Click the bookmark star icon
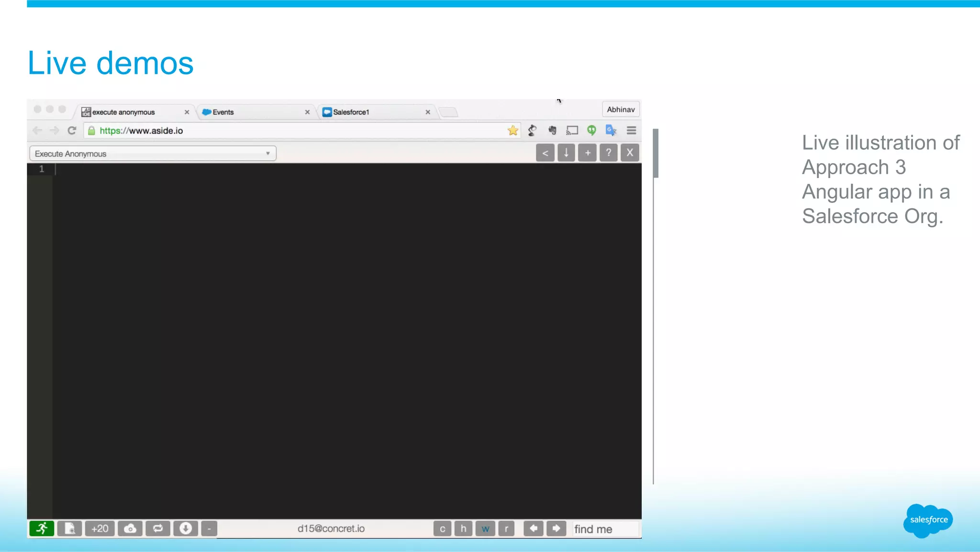 (513, 130)
